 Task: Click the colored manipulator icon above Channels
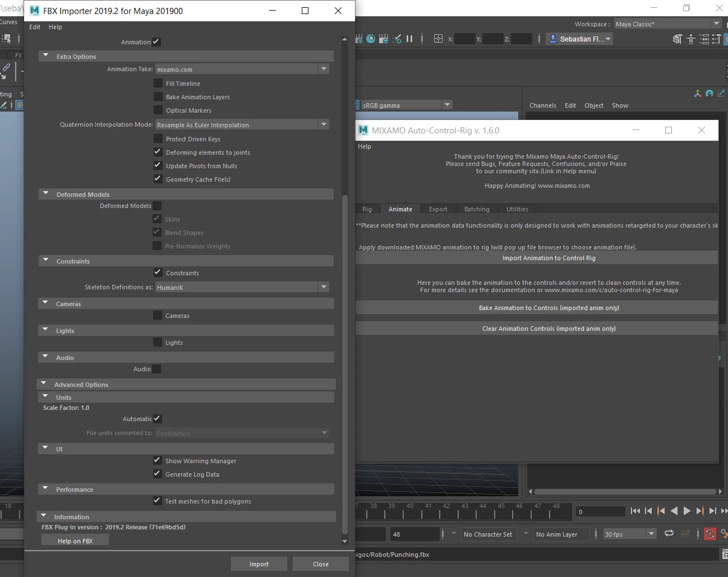point(698,93)
